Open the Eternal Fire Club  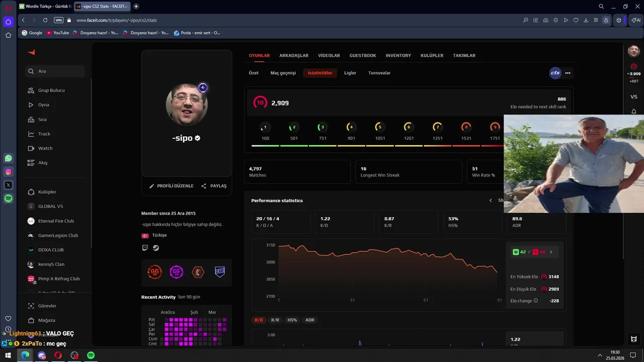pyautogui.click(x=56, y=221)
